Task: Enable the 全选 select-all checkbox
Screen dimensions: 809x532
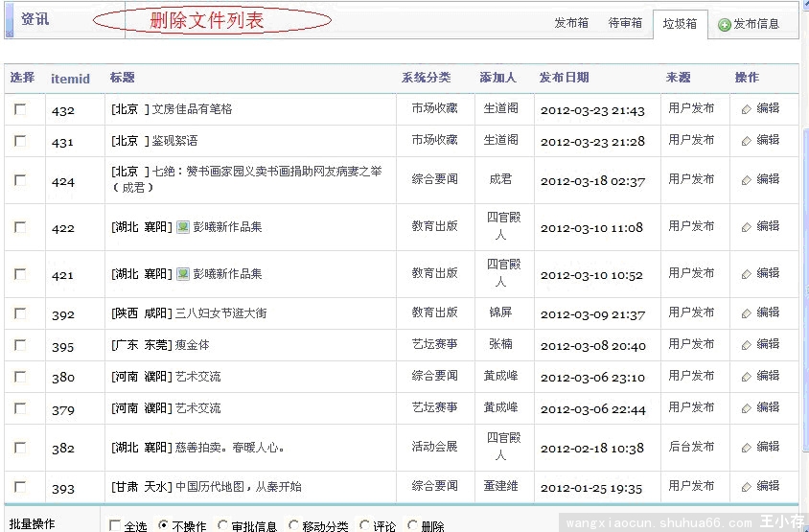Action: click(115, 525)
